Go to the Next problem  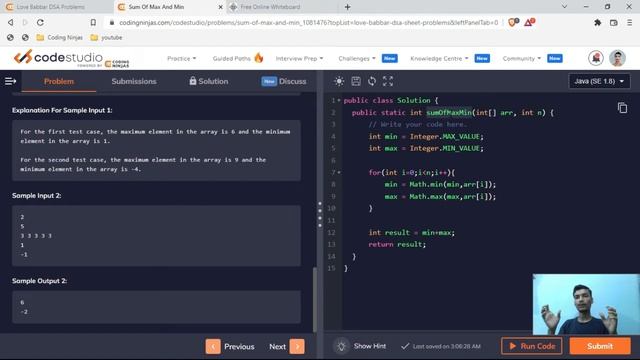287,347
